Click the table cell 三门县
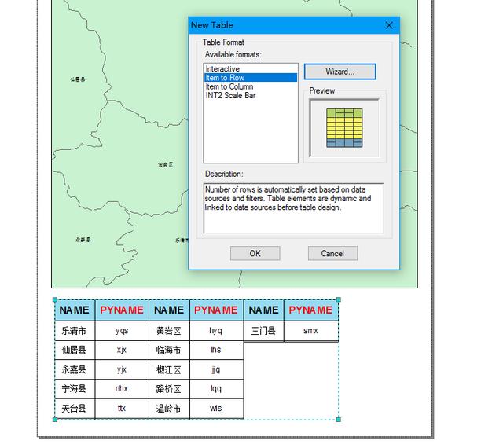This screenshot has width=503, height=448. (264, 331)
